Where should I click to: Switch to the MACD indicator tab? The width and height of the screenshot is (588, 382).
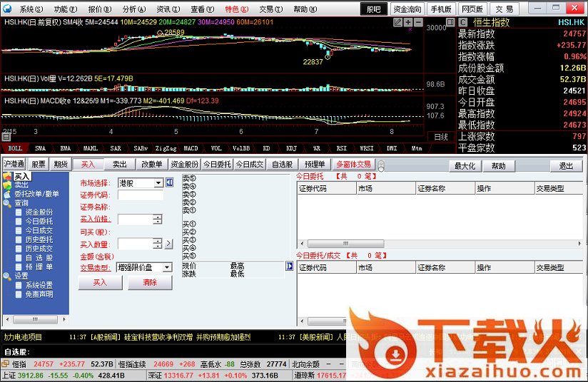[191, 148]
